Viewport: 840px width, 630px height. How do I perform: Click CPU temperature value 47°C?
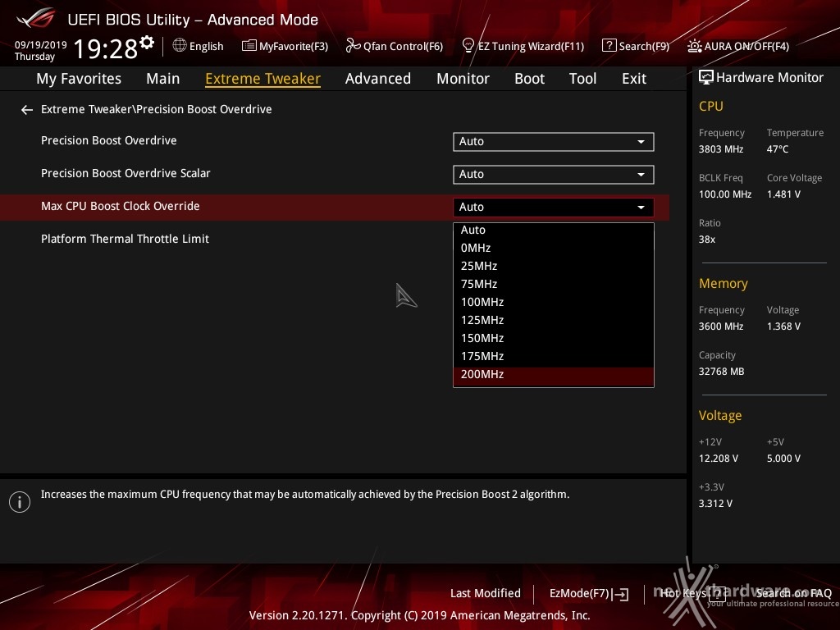pos(778,149)
